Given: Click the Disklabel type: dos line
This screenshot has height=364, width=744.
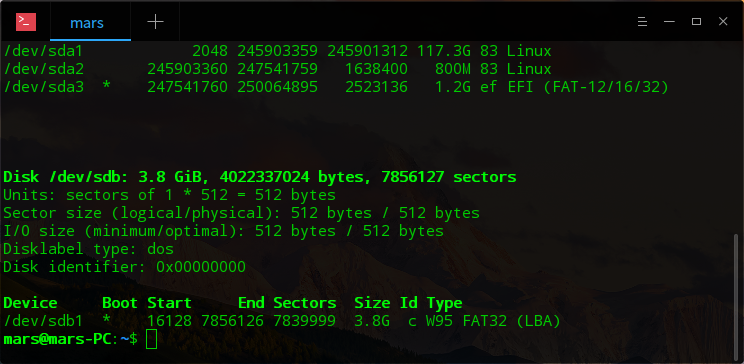Looking at the screenshot, I should pyautogui.click(x=89, y=249).
